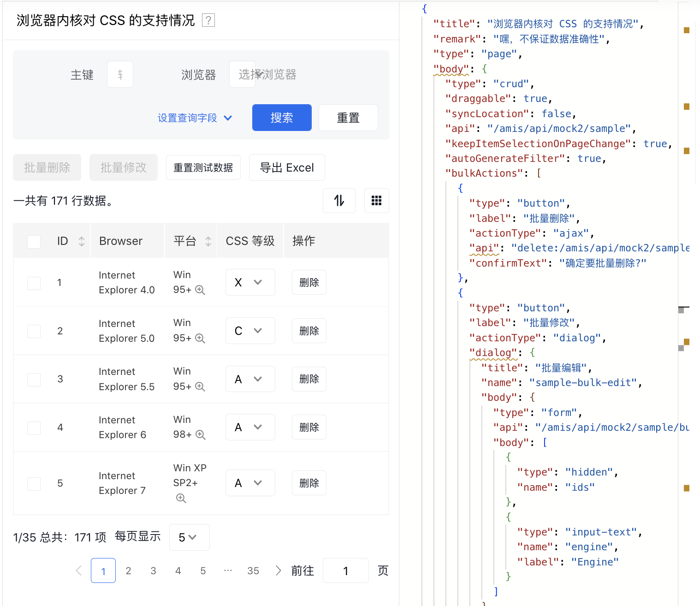Image resolution: width=700 pixels, height=606 pixels.
Task: Check the row for Internet Explorer 7
Action: tap(34, 484)
